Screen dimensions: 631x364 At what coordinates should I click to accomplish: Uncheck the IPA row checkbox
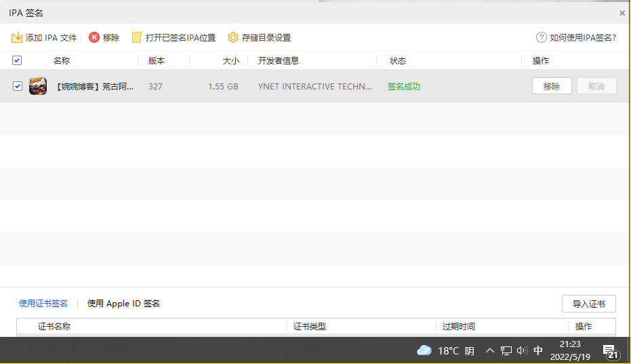click(x=18, y=86)
